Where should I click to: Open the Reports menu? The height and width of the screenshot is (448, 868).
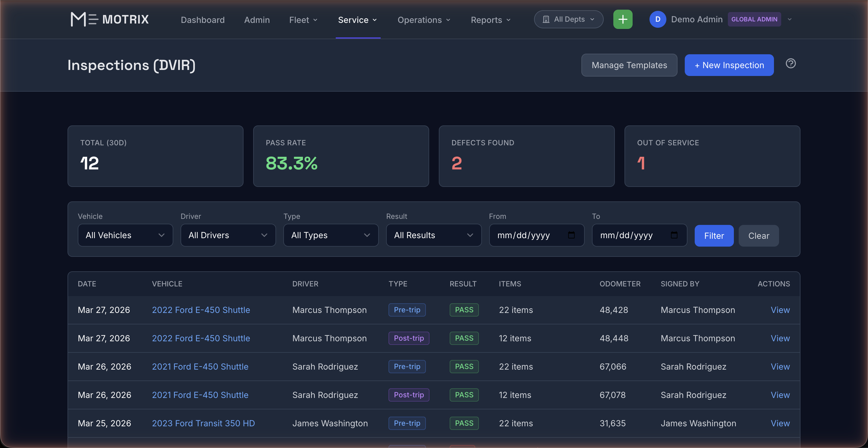tap(490, 20)
